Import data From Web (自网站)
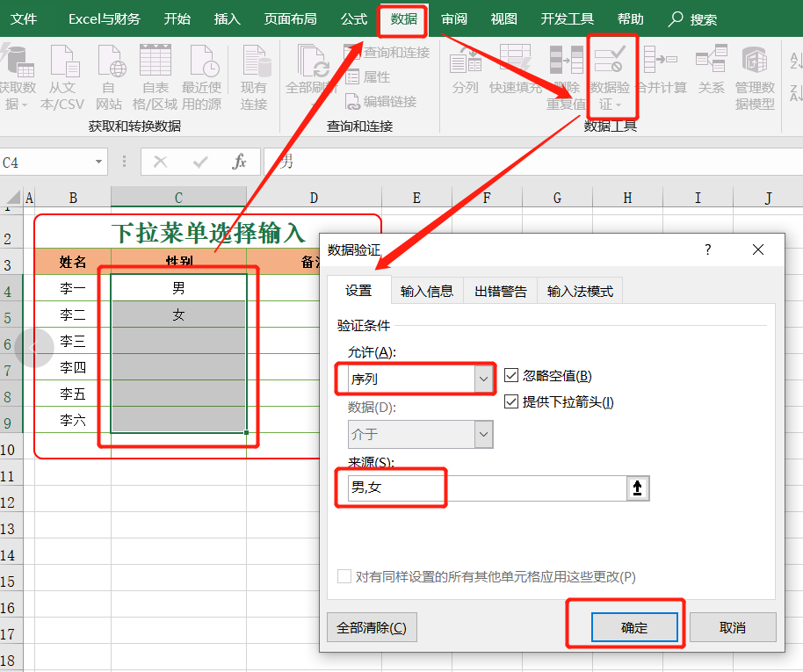 (109, 76)
